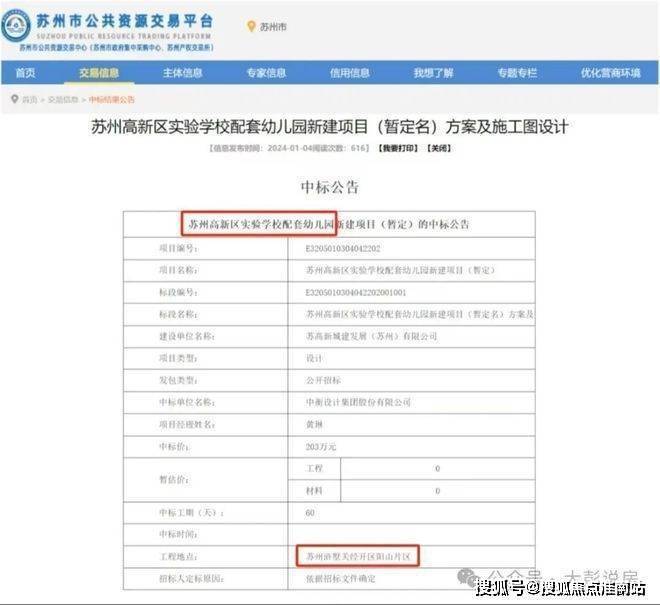Click the 中标工期（天） row label

point(192,513)
